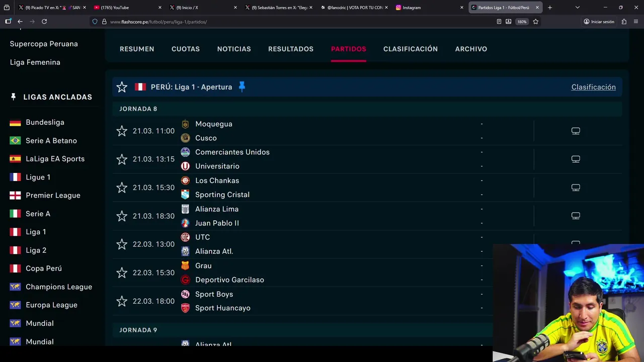The height and width of the screenshot is (362, 644).
Task: Click the Perú flag beside Liga 1 Apertura
Action: click(140, 87)
